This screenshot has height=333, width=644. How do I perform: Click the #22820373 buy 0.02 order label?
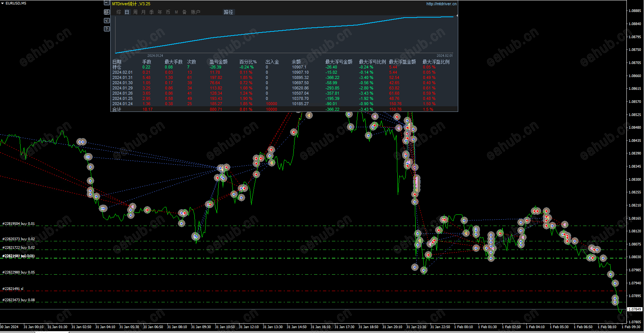[x=19, y=239]
